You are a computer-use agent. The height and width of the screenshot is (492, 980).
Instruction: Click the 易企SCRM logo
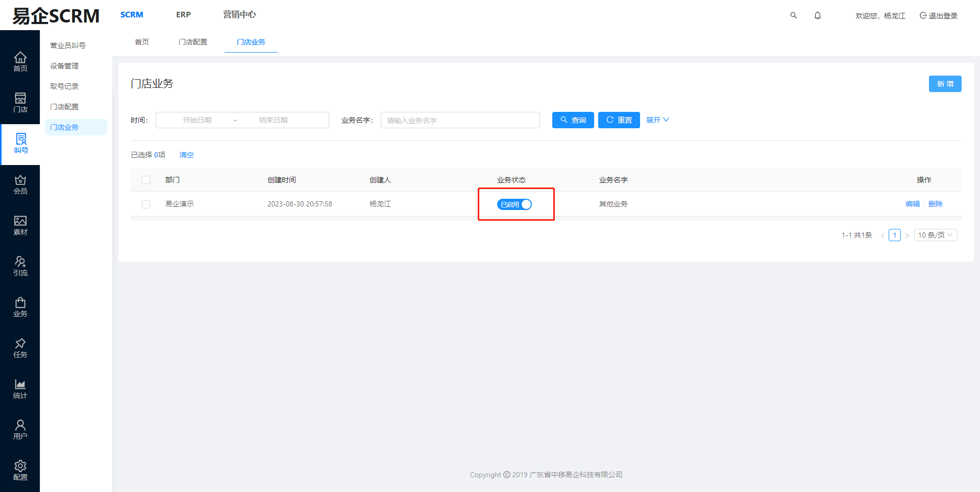(56, 16)
